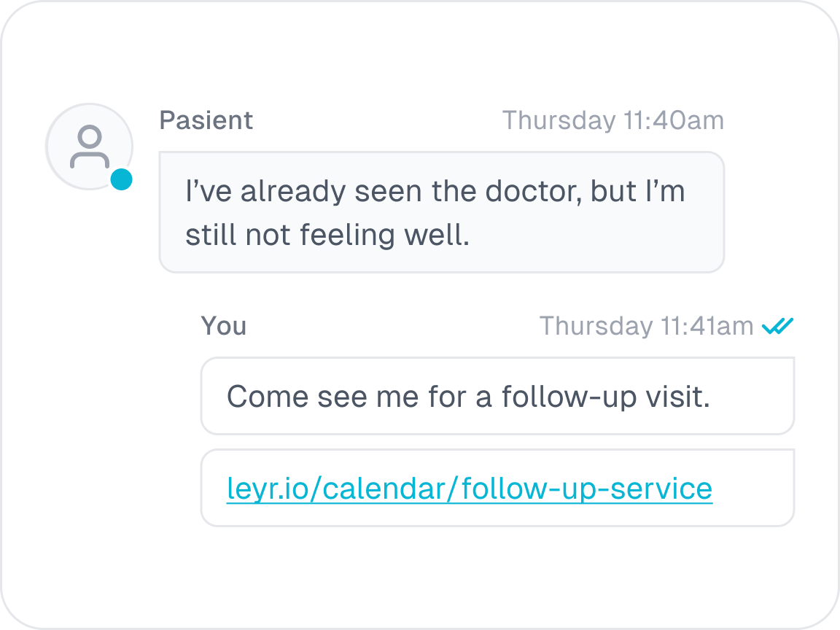The width and height of the screenshot is (840, 630).
Task: Click the "Pasient" sender name
Action: click(206, 120)
